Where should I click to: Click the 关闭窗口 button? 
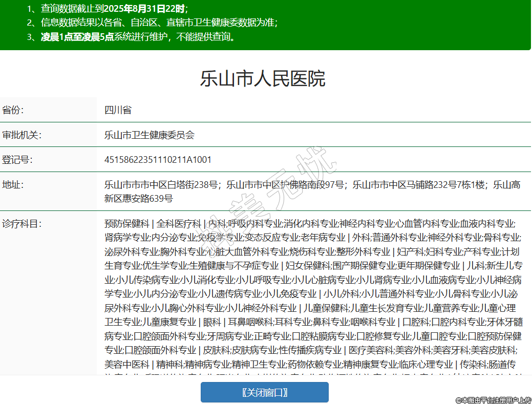264,392
